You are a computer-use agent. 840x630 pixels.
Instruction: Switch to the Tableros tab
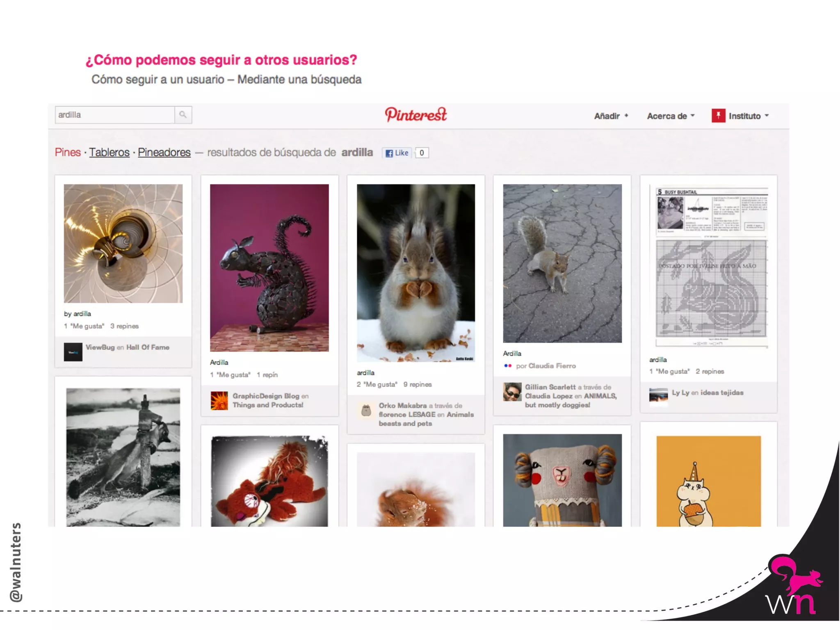click(109, 153)
